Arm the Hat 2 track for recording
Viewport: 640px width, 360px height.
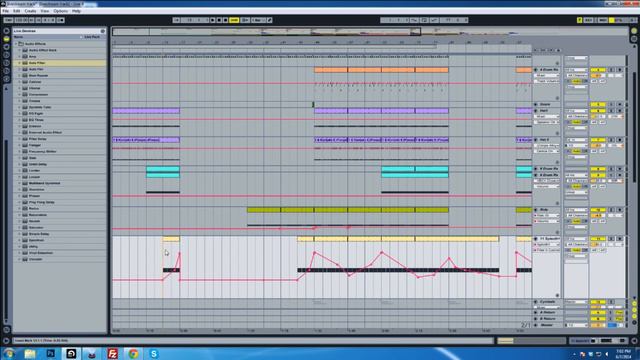pyautogui.click(x=620, y=140)
